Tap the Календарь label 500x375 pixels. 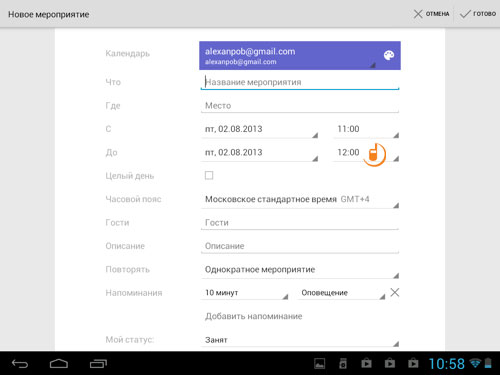point(128,53)
